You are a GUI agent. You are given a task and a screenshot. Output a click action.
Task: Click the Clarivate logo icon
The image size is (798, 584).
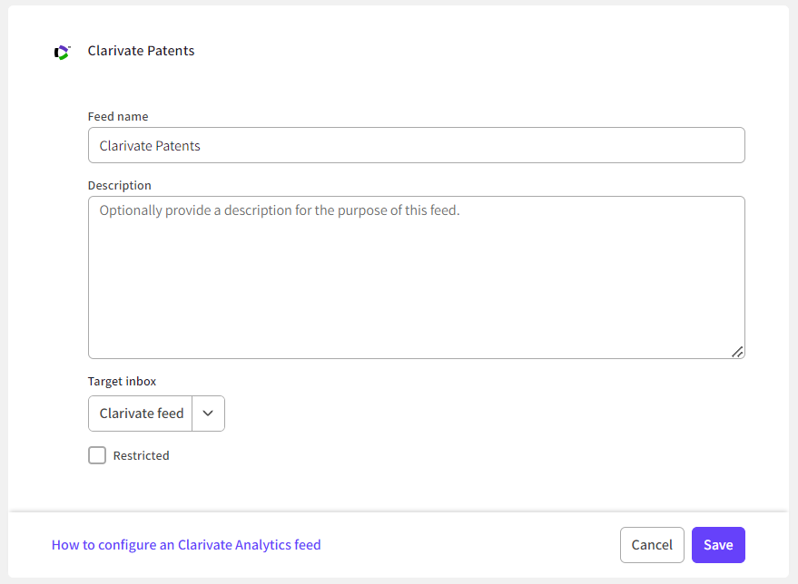62,52
